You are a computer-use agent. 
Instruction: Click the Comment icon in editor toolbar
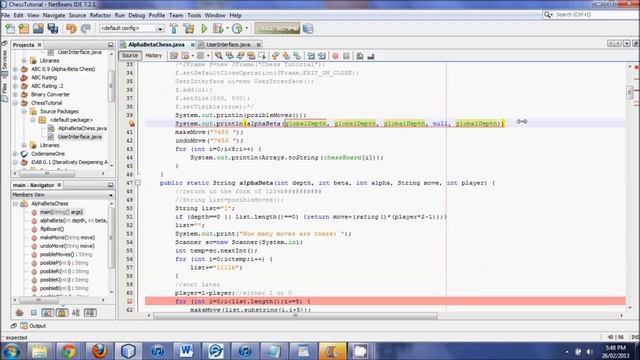(360, 56)
